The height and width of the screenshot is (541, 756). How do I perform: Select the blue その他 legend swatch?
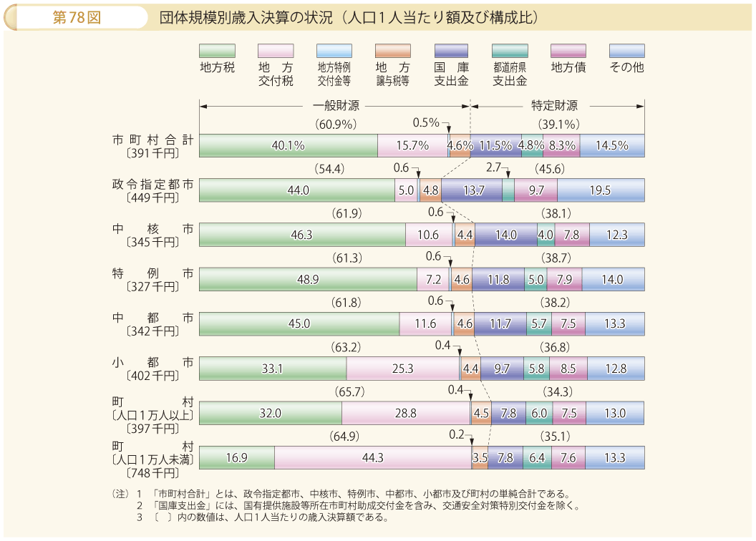coord(627,51)
